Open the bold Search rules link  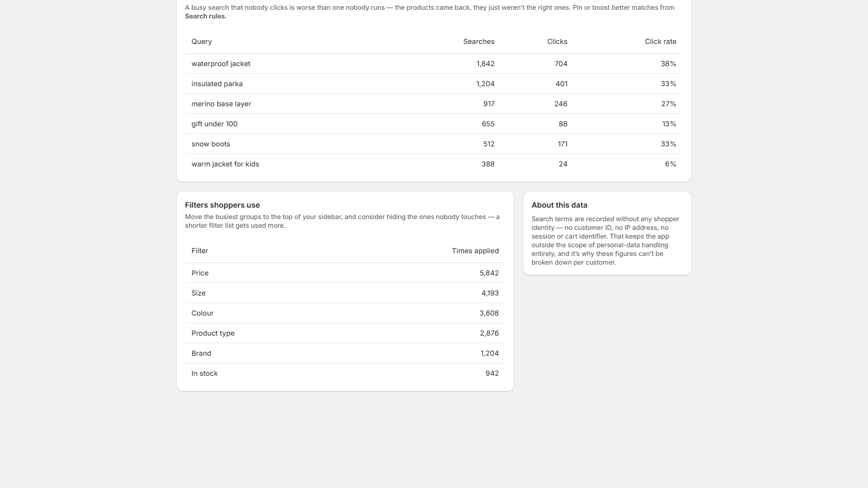point(205,16)
